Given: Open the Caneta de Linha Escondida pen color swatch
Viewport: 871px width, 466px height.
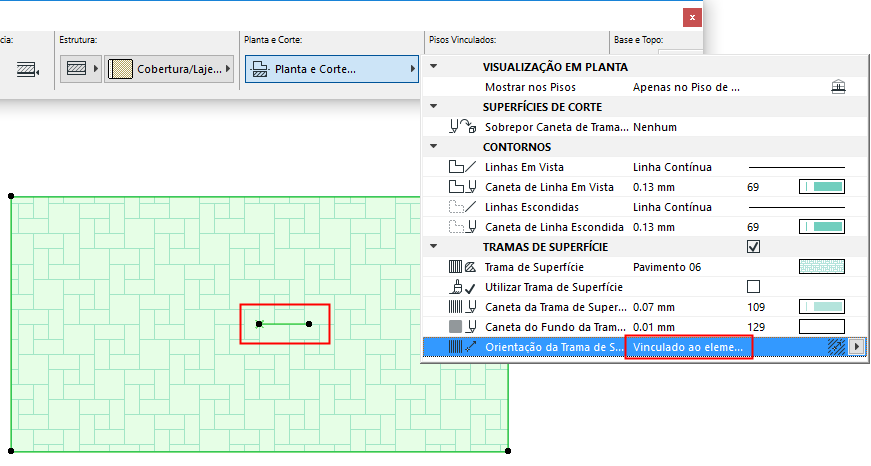Looking at the screenshot, I should pyautogui.click(x=822, y=227).
